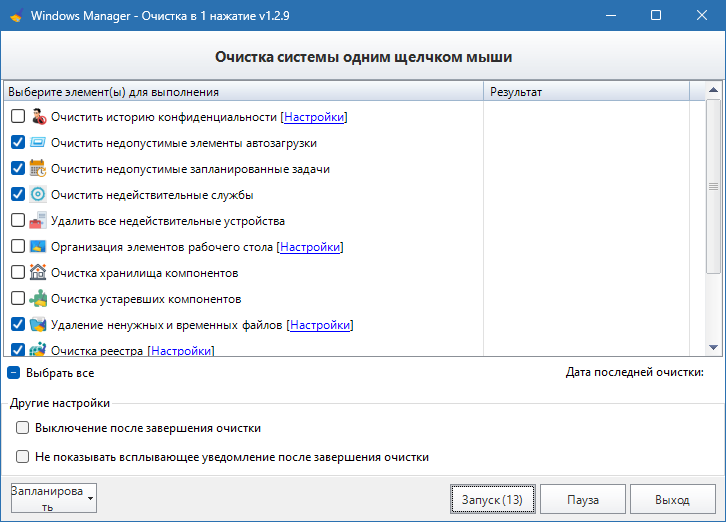
Task: Click the junk files folder icon
Action: click(38, 324)
